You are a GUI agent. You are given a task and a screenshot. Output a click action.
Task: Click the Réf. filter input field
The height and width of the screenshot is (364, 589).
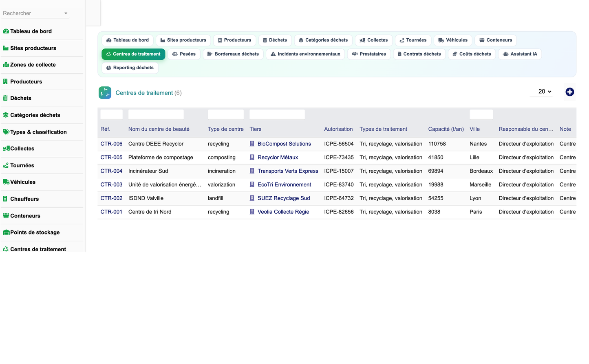tap(112, 114)
